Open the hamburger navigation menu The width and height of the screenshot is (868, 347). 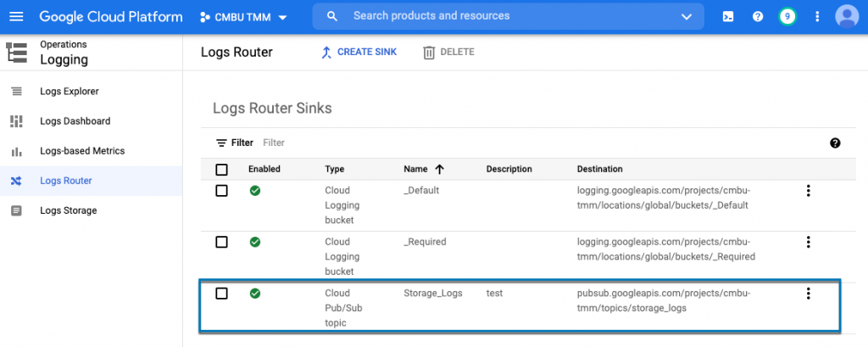(x=17, y=16)
